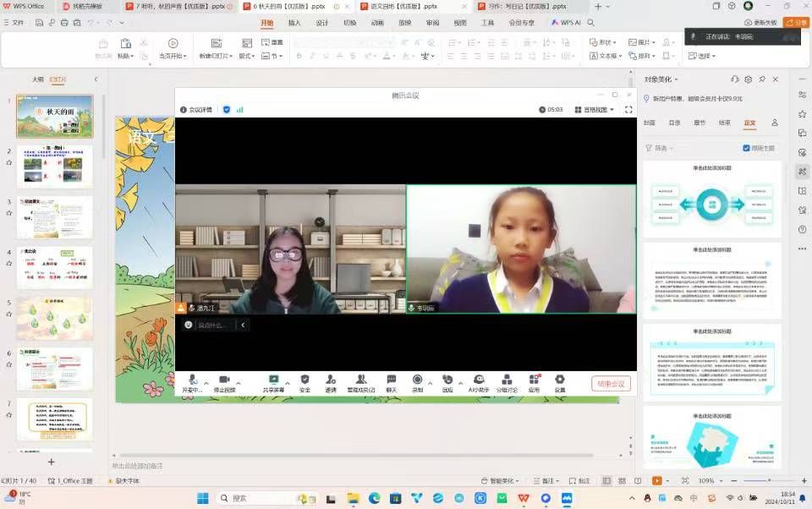The height and width of the screenshot is (509, 812).
Task: Open 分组讨论 breakout rooms
Action: click(x=506, y=380)
